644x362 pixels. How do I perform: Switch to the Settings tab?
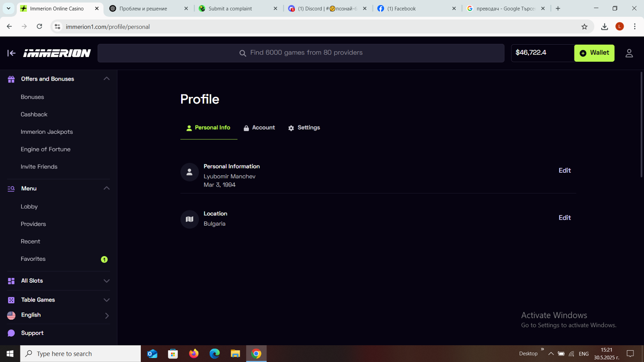point(304,128)
